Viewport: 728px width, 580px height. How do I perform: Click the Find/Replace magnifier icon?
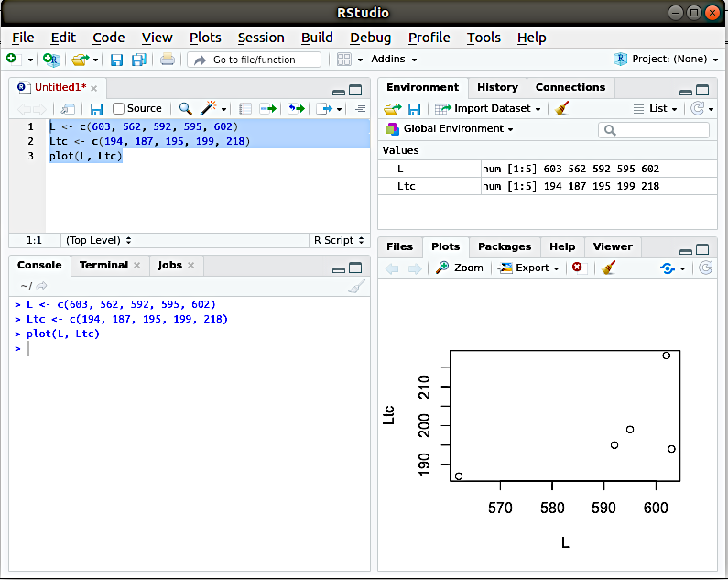(x=185, y=108)
